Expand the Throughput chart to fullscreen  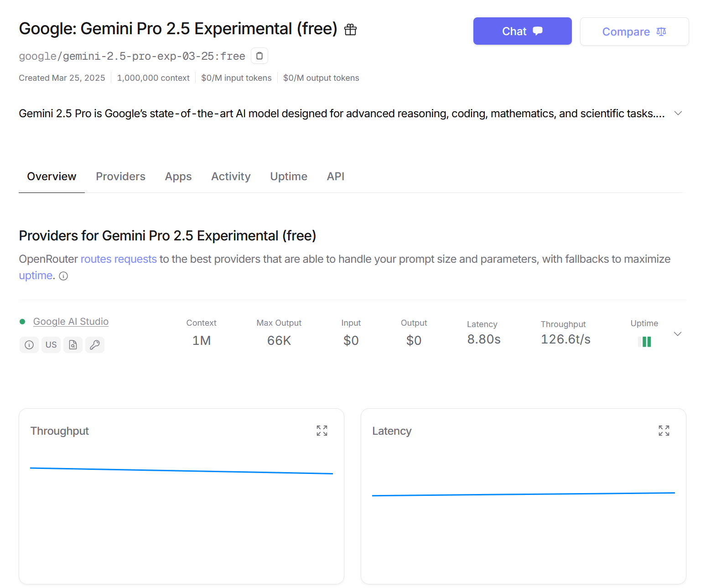click(322, 431)
